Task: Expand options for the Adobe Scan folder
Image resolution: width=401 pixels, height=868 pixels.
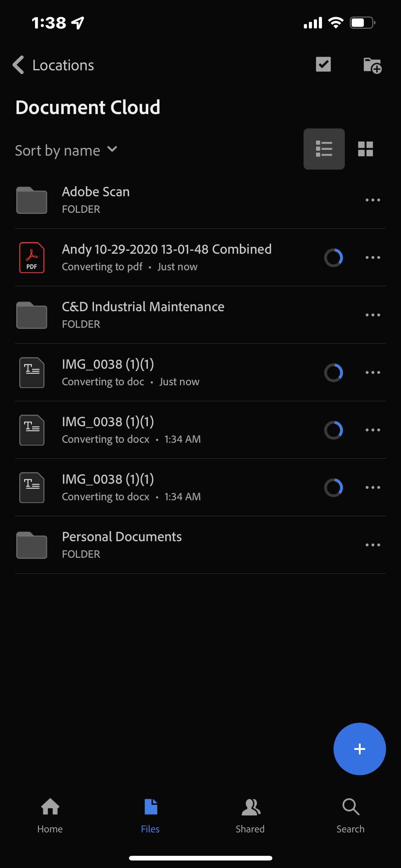Action: point(372,200)
